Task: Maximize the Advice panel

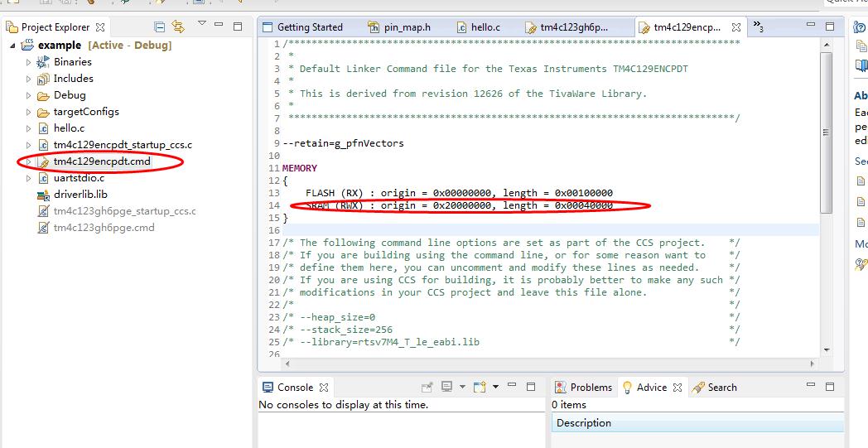Action: pos(830,386)
